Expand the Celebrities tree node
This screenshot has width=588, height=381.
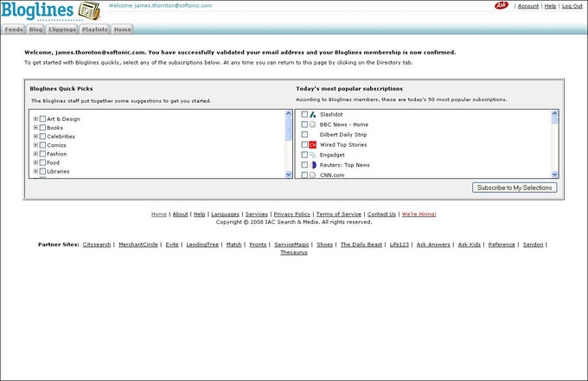(35, 137)
